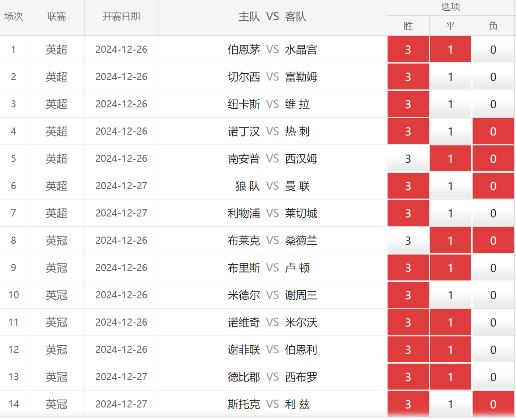Image resolution: width=516 pixels, height=420 pixels.
Task: Toggle draw option 1 for 布里斯 VS 卢顿
Action: [451, 268]
